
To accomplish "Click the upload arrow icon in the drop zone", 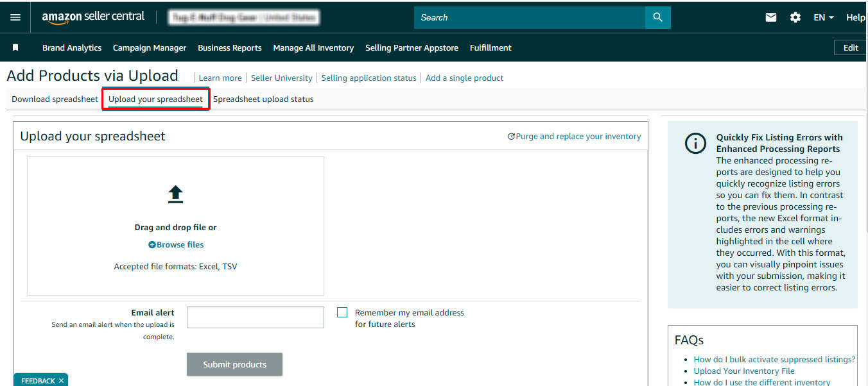I will click(175, 194).
